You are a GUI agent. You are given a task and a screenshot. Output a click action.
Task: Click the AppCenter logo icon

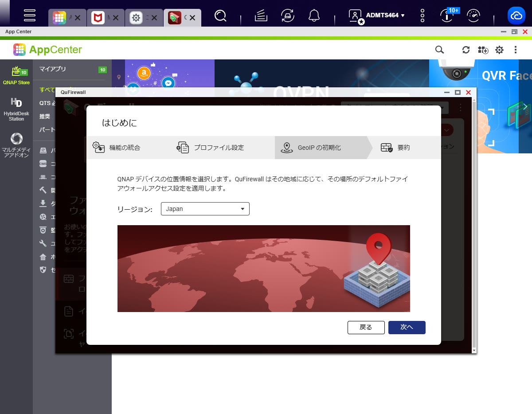pyautogui.click(x=20, y=50)
